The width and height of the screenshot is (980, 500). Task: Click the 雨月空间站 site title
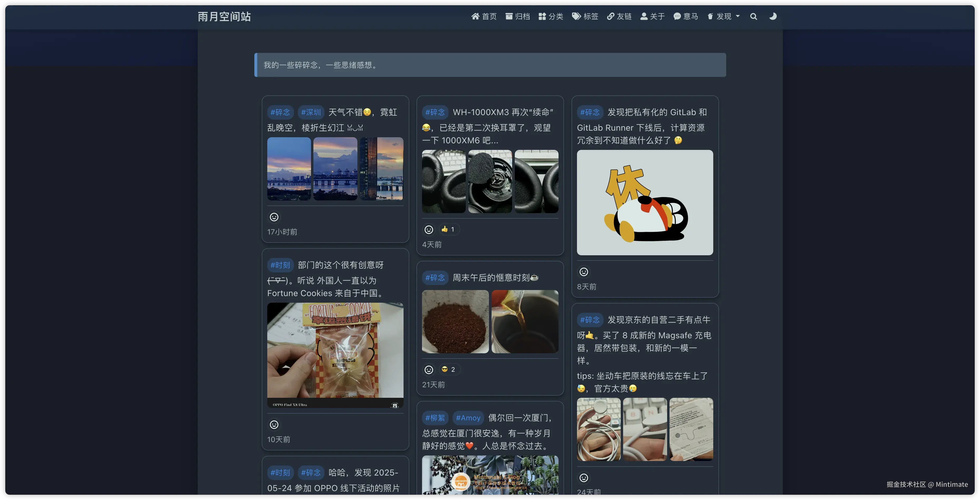point(224,16)
